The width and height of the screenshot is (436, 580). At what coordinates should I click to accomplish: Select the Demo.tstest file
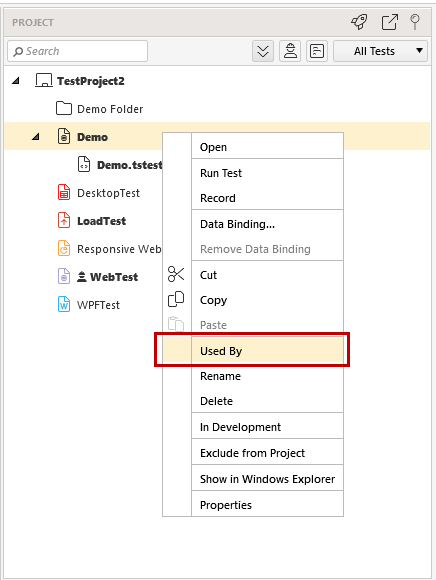point(129,165)
